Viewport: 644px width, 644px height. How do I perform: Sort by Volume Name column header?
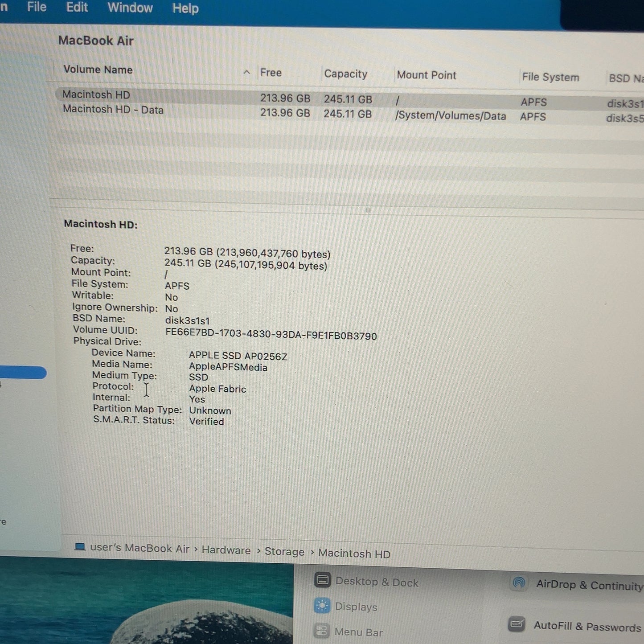pos(98,70)
